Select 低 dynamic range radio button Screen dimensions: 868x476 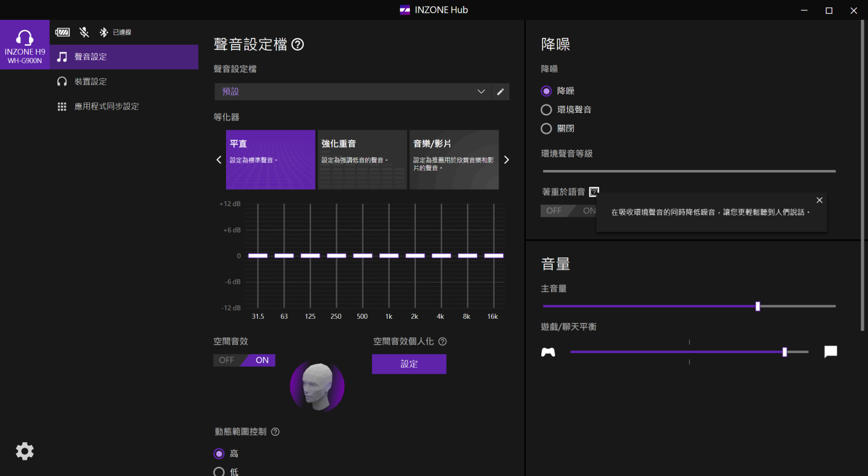[219, 472]
